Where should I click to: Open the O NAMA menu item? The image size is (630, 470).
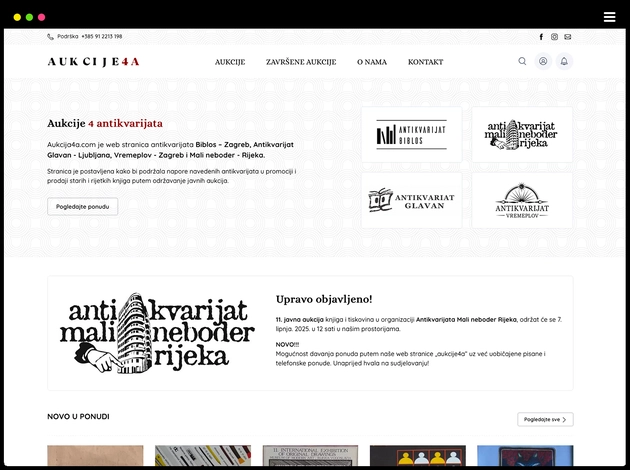coord(372,62)
